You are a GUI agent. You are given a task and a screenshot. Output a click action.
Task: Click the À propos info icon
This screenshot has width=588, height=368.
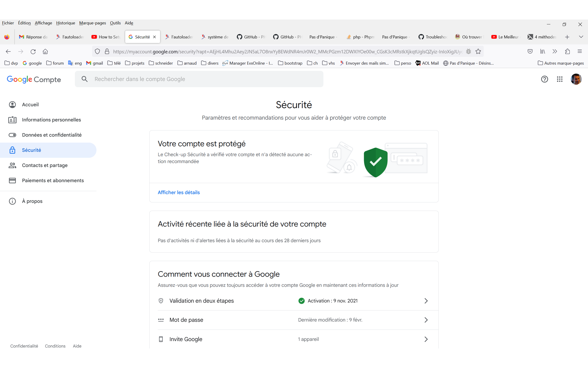[12, 201]
